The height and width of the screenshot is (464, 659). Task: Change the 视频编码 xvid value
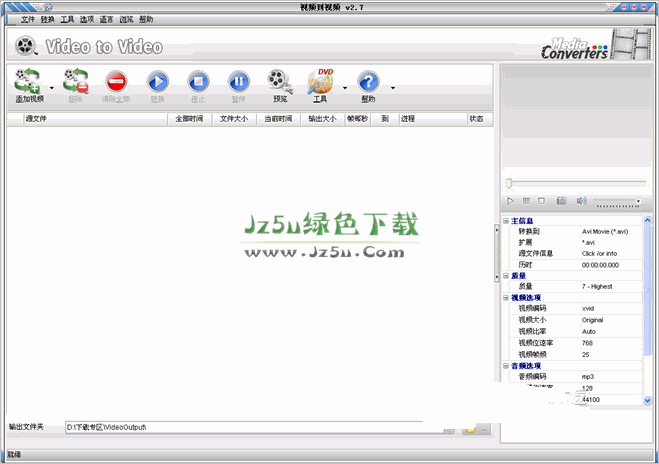[x=588, y=308]
